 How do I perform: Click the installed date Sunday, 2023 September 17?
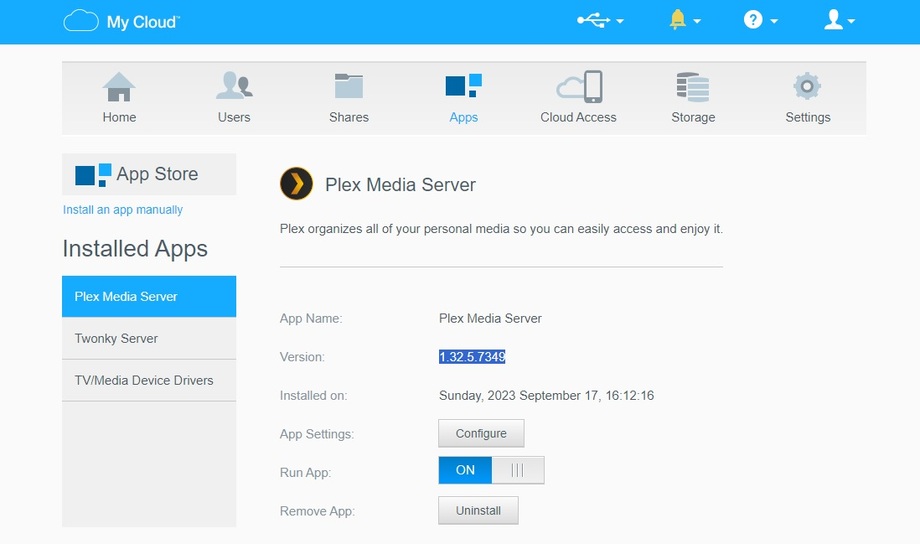coord(546,396)
